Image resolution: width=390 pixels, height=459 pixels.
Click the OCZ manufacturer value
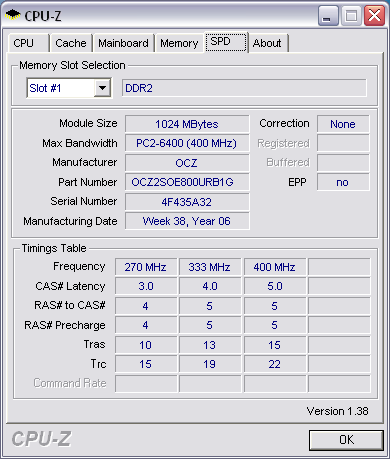(187, 163)
